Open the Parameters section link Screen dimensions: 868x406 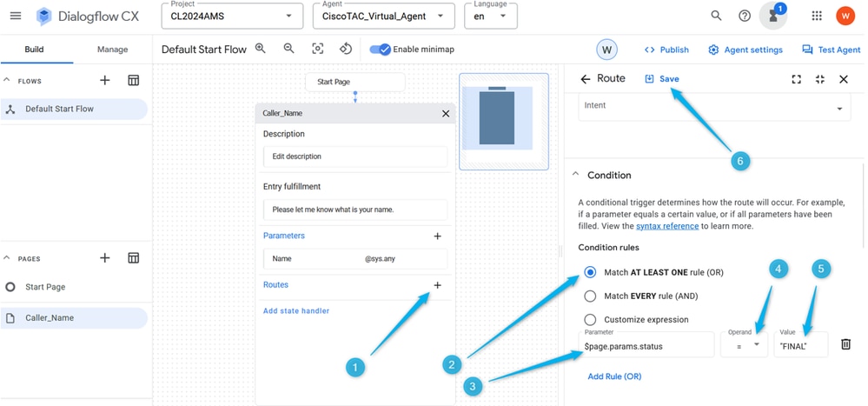point(284,236)
